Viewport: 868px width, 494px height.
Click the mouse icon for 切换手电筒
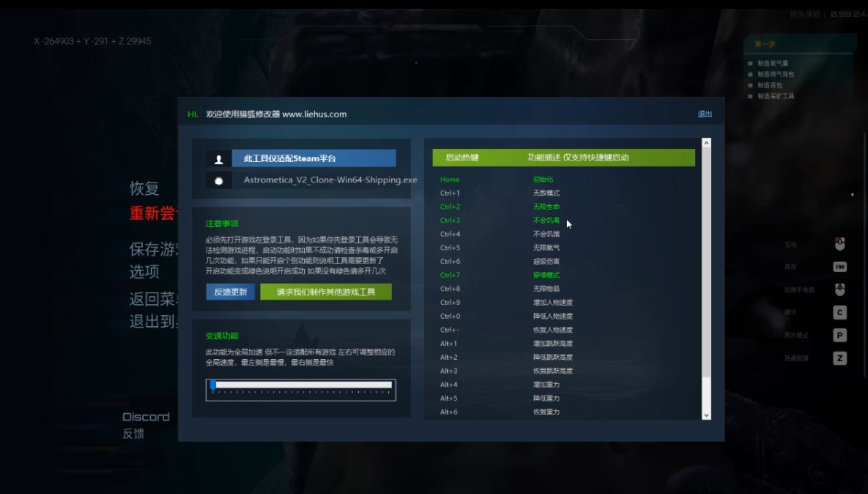pyautogui.click(x=840, y=290)
